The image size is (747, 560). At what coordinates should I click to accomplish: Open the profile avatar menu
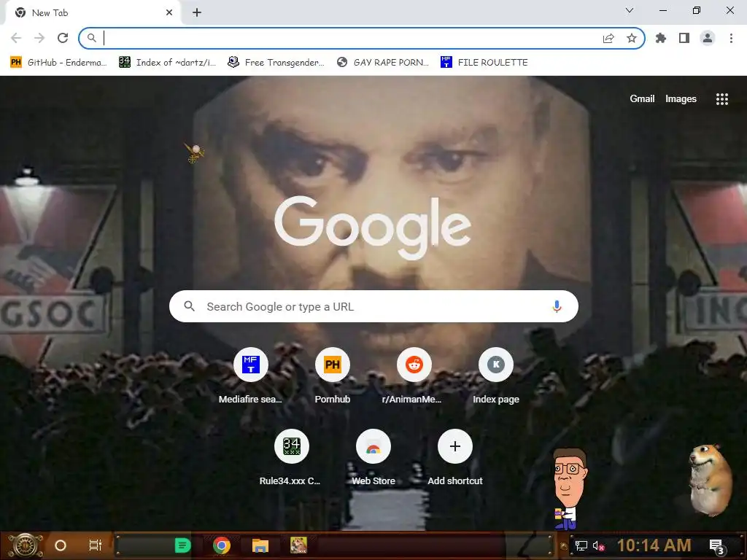point(708,38)
